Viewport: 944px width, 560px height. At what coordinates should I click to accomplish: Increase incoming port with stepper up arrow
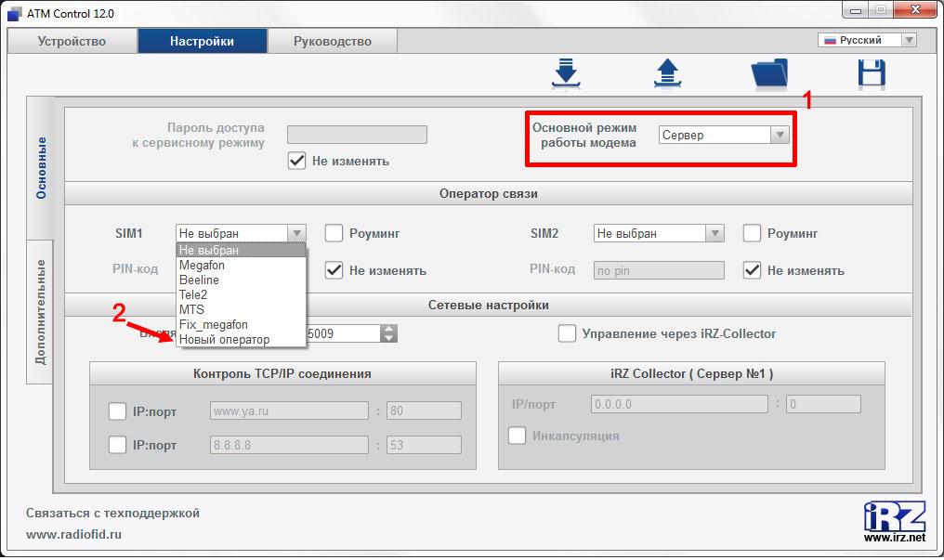click(389, 329)
